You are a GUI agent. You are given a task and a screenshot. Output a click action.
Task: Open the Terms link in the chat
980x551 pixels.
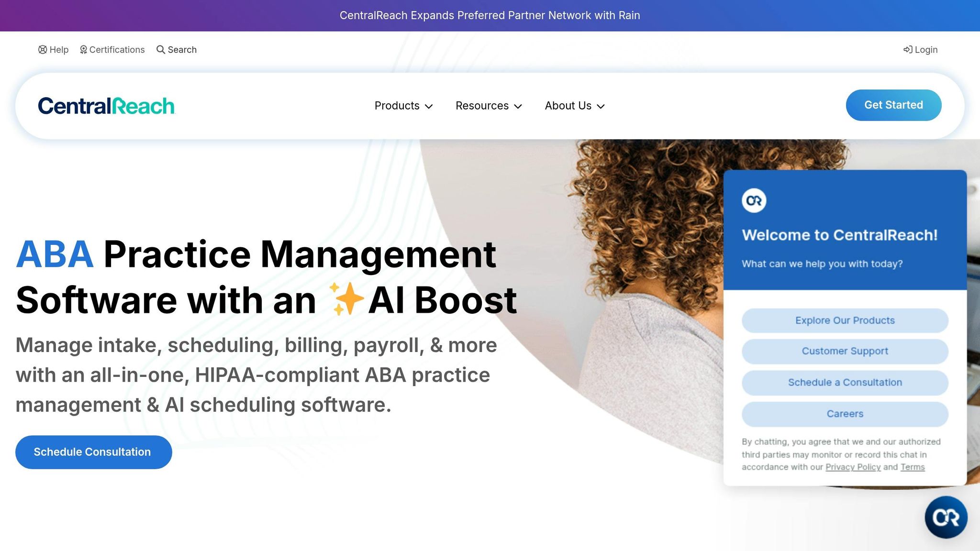912,467
